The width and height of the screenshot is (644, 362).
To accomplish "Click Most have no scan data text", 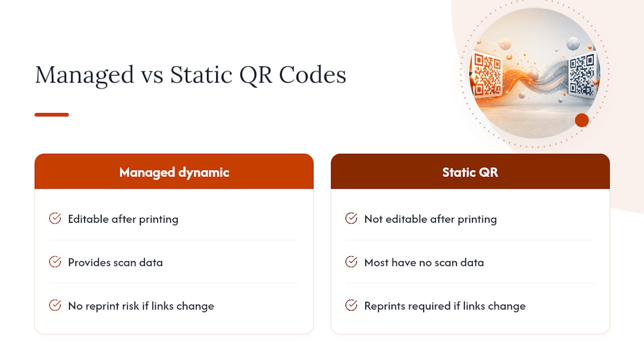I will click(424, 262).
